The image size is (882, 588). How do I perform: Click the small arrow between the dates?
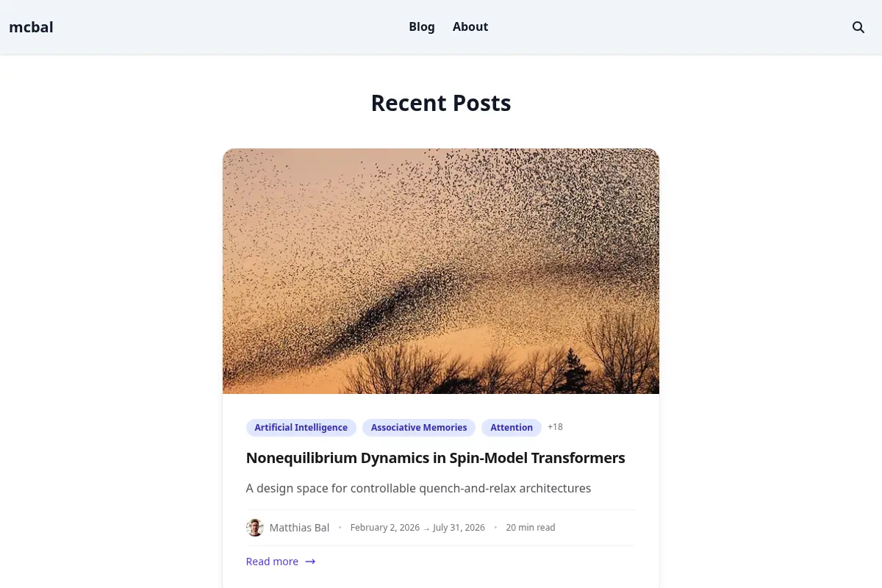click(426, 528)
